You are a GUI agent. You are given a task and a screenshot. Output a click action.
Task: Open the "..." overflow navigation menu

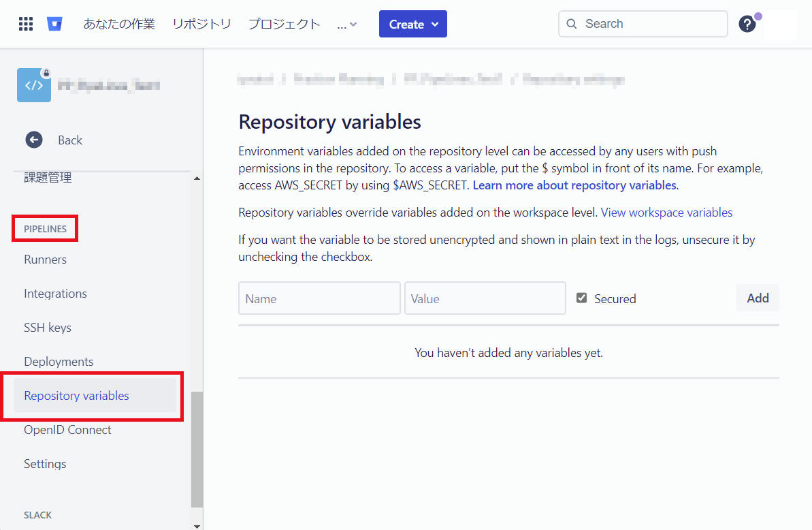pyautogui.click(x=346, y=24)
